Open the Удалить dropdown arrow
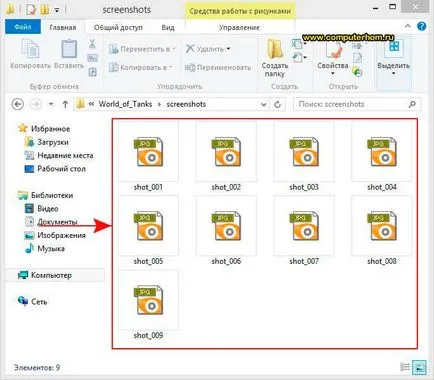 pos(229,49)
